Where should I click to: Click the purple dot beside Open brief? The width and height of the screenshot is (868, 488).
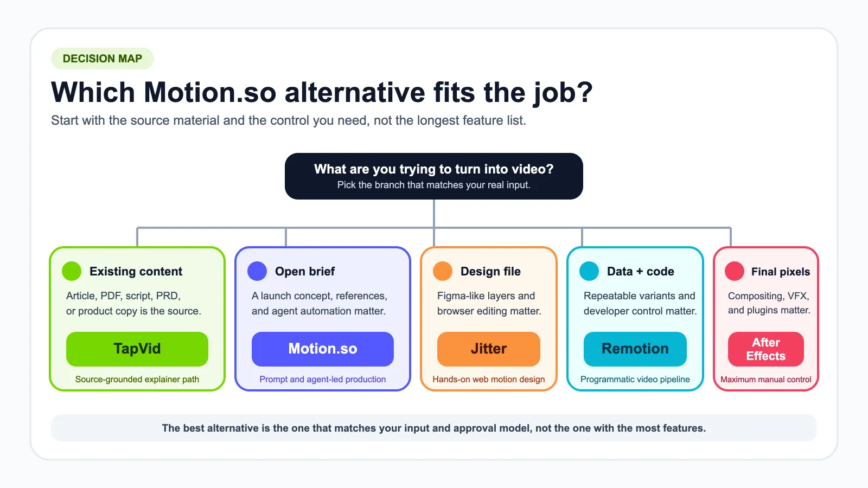[x=257, y=271]
